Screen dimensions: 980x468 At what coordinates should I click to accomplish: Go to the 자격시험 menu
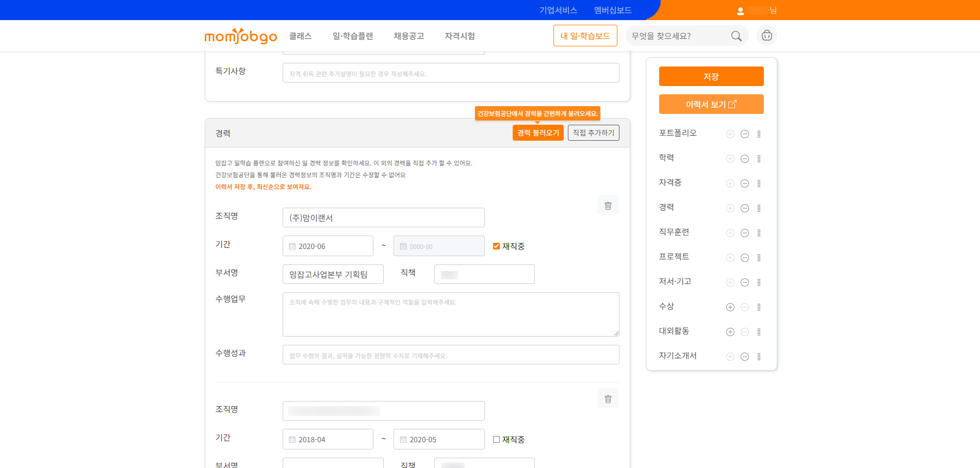pyautogui.click(x=460, y=36)
